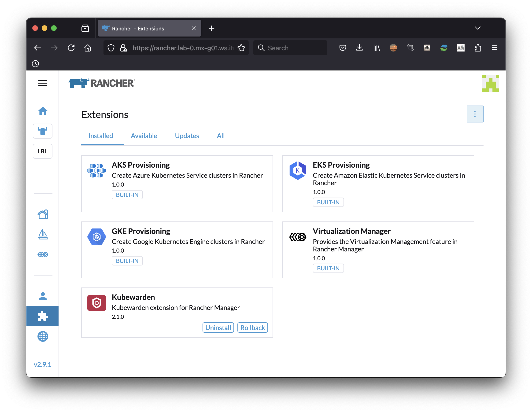
Task: Click the EKS Provisioning extension icon
Action: (298, 170)
